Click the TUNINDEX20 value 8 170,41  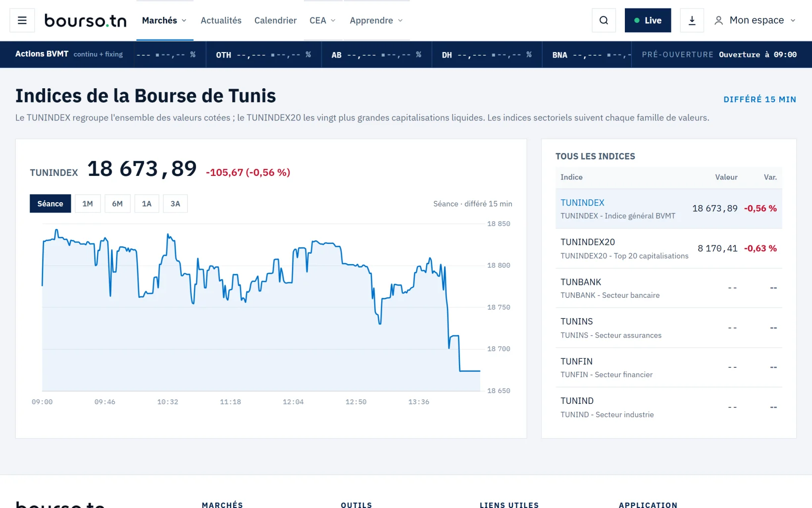click(x=717, y=248)
